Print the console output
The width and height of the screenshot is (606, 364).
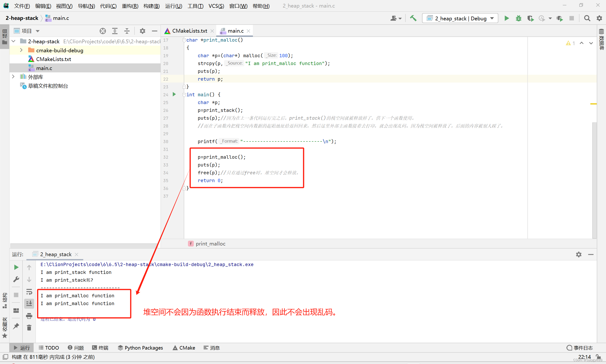point(29,316)
